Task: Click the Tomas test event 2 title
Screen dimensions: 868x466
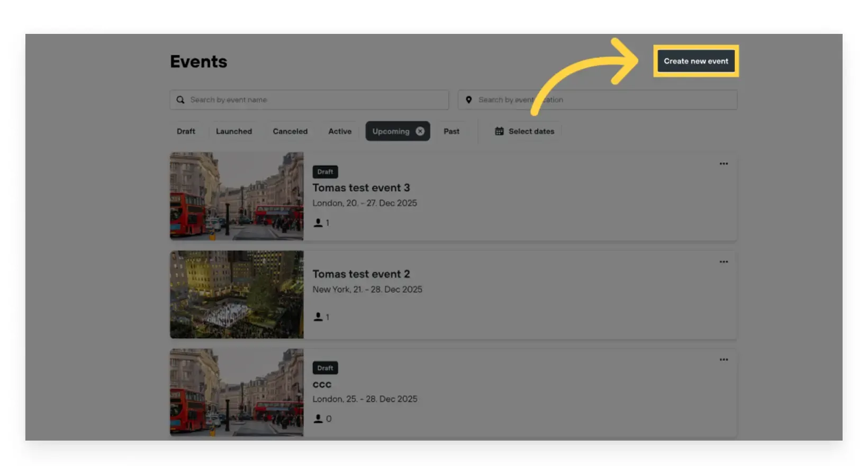Action: pyautogui.click(x=361, y=274)
